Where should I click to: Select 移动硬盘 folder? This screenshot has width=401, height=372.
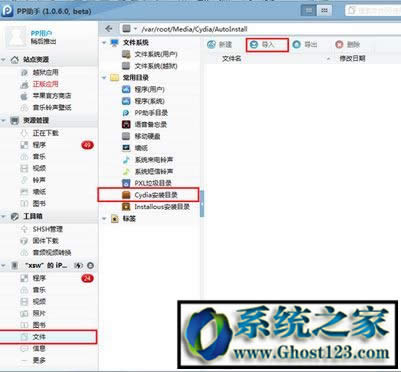(147, 136)
